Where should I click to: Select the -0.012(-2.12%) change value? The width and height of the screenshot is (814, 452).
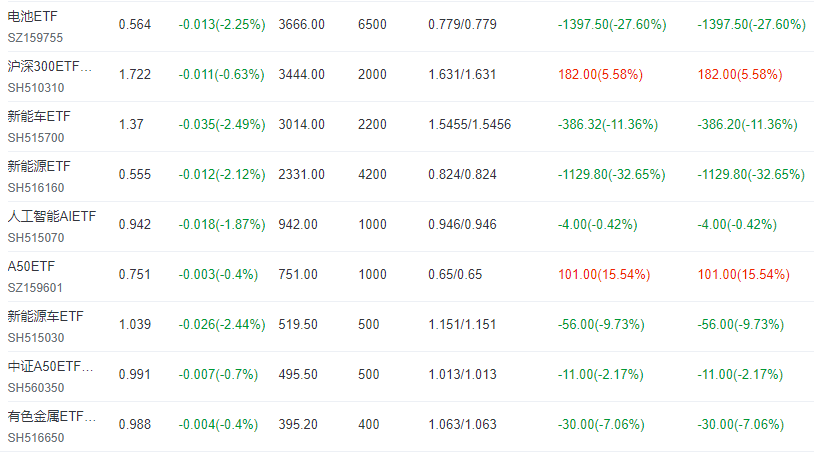point(222,174)
